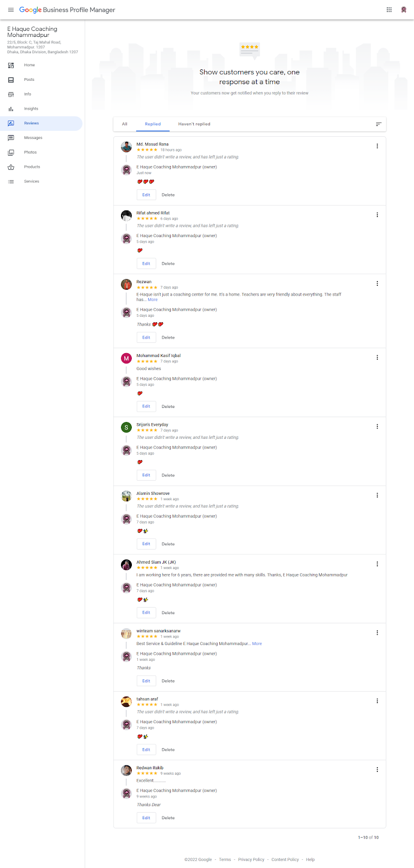414x868 pixels.
Task: Switch to Haven't replied tab
Action: 194,124
